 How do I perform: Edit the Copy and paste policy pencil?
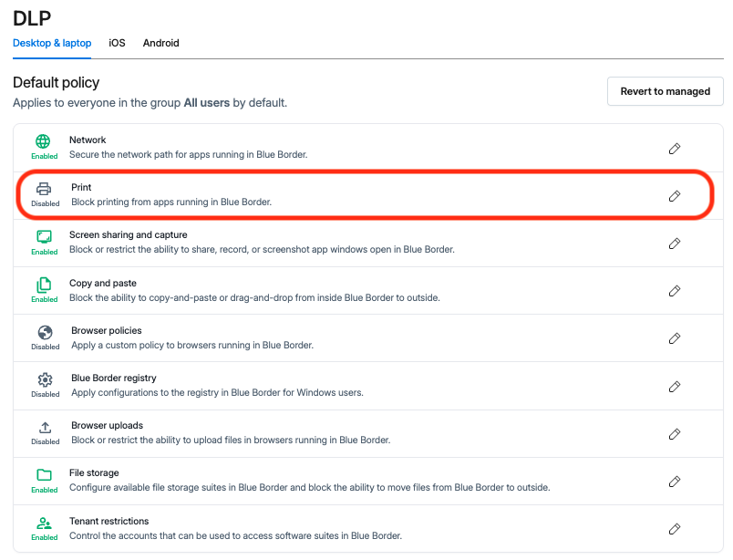point(674,291)
